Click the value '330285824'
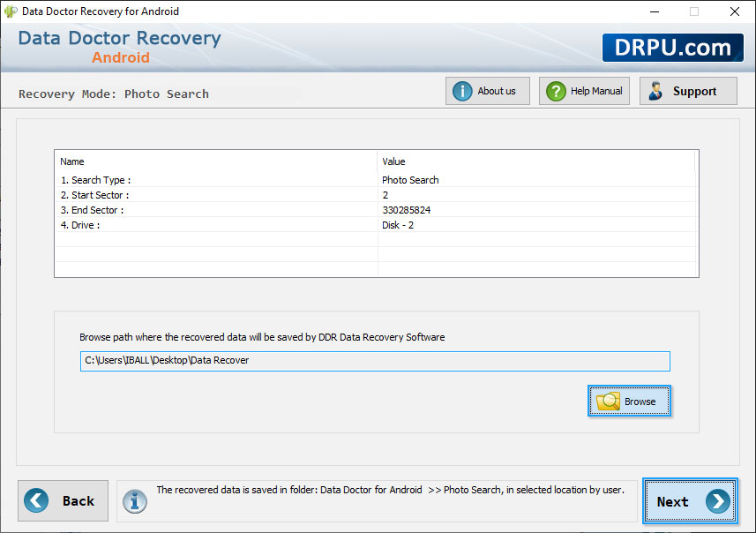The height and width of the screenshot is (533, 756). pyautogui.click(x=407, y=210)
